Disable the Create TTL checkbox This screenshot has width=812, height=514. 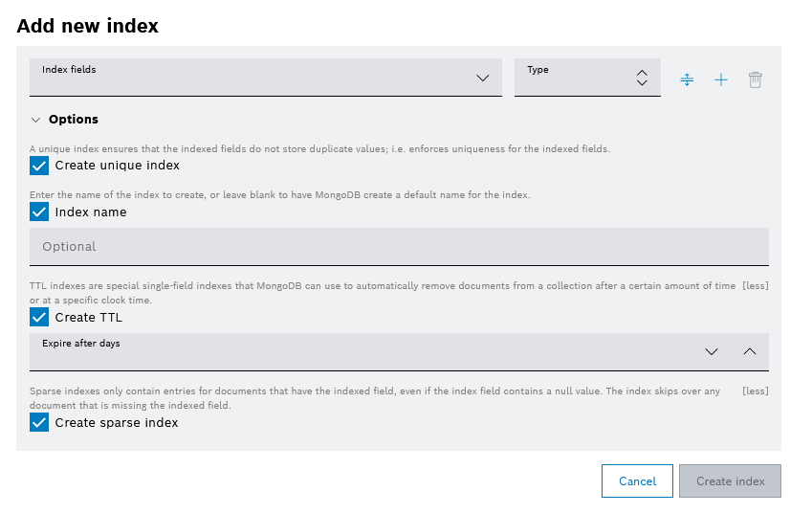click(39, 317)
